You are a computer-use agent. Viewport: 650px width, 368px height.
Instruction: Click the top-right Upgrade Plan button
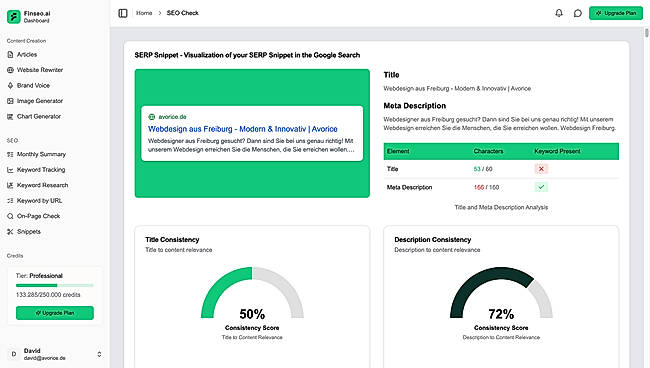[616, 13]
